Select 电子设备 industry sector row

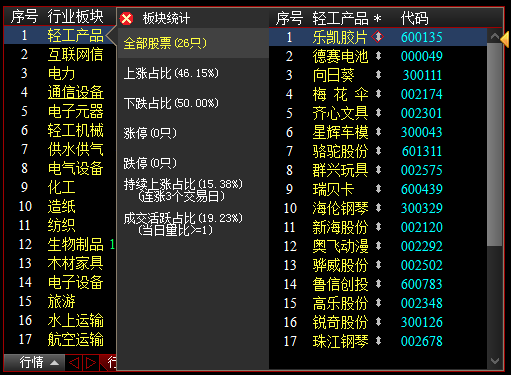[60, 282]
